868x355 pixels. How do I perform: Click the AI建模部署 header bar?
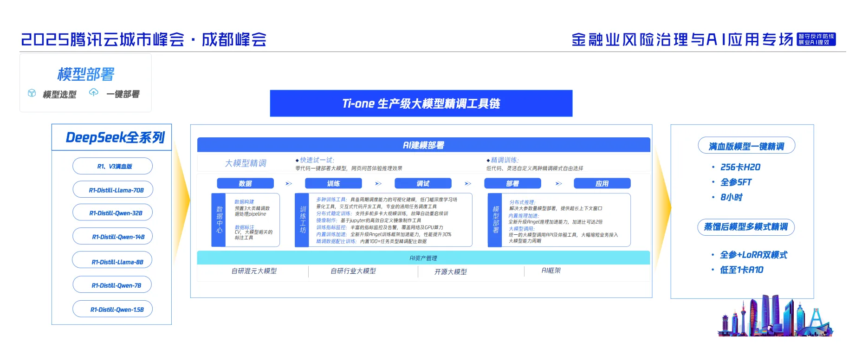(423, 145)
